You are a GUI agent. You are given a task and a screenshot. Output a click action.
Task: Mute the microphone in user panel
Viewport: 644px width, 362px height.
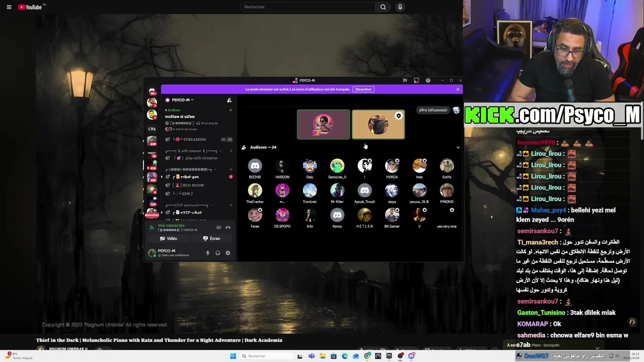tap(208, 253)
